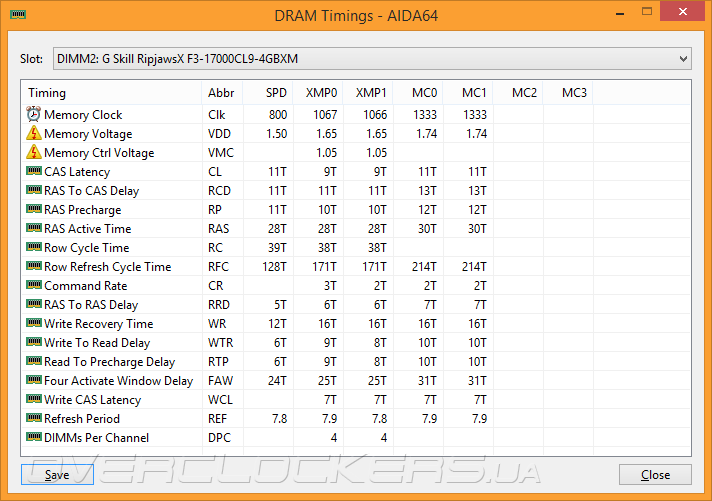Save the DRAM timings report
Screen dimensions: 712x501
click(x=57, y=475)
